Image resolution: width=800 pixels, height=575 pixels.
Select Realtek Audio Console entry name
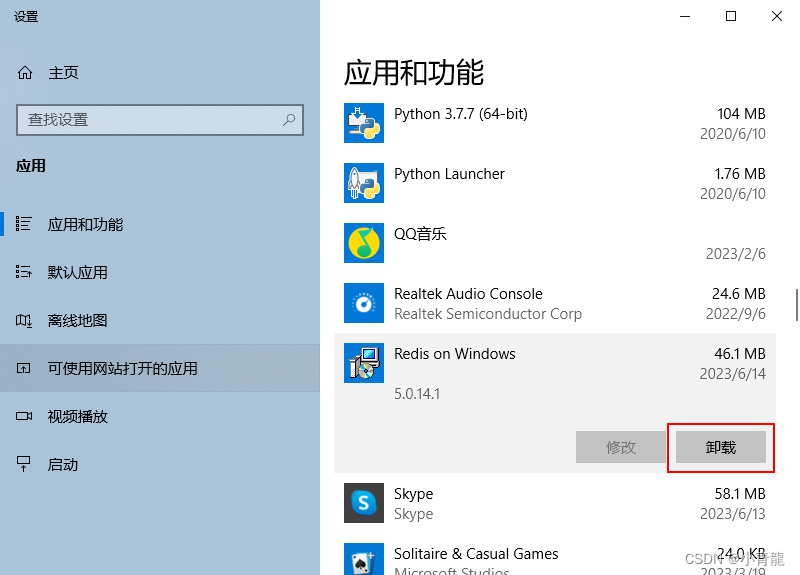(x=468, y=294)
